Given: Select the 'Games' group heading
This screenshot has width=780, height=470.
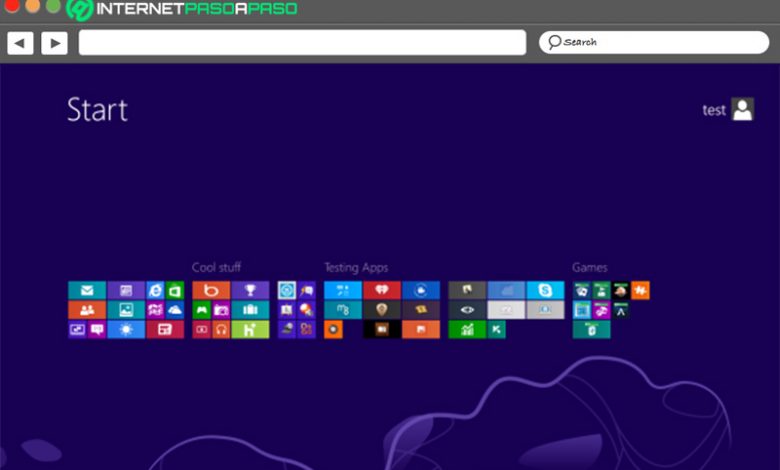Looking at the screenshot, I should point(590,268).
